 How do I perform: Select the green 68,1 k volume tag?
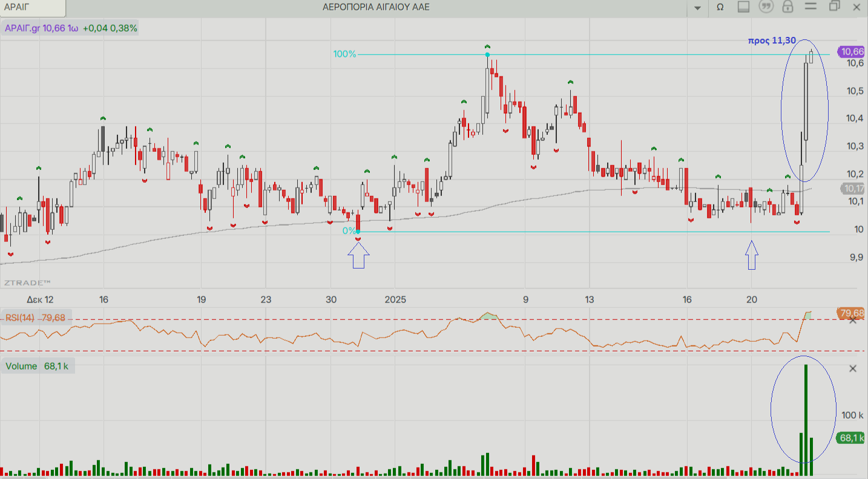[x=851, y=438]
